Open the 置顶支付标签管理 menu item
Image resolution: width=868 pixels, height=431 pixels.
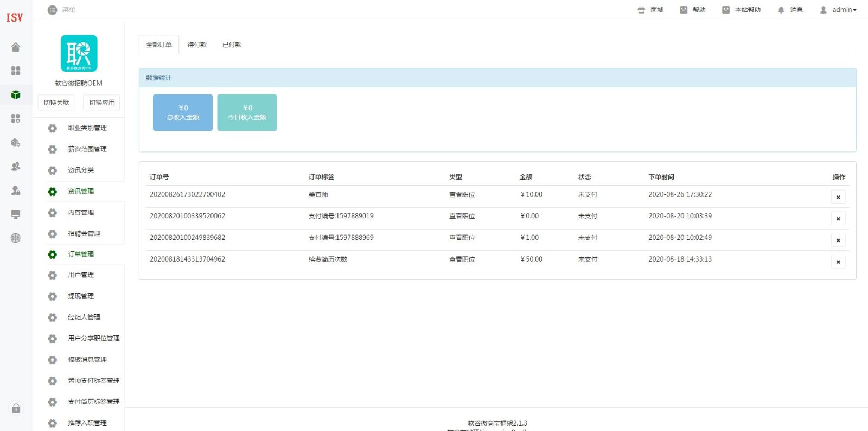[x=94, y=381]
